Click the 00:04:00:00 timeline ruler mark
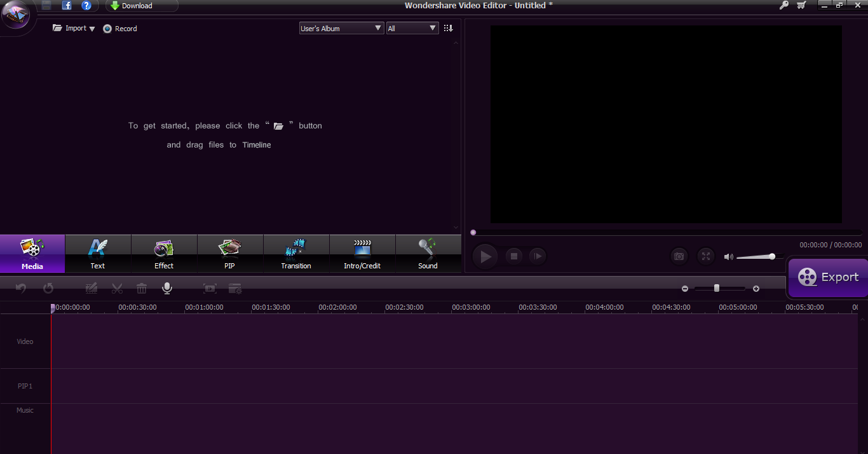Viewport: 868px width, 454px height. click(x=604, y=307)
